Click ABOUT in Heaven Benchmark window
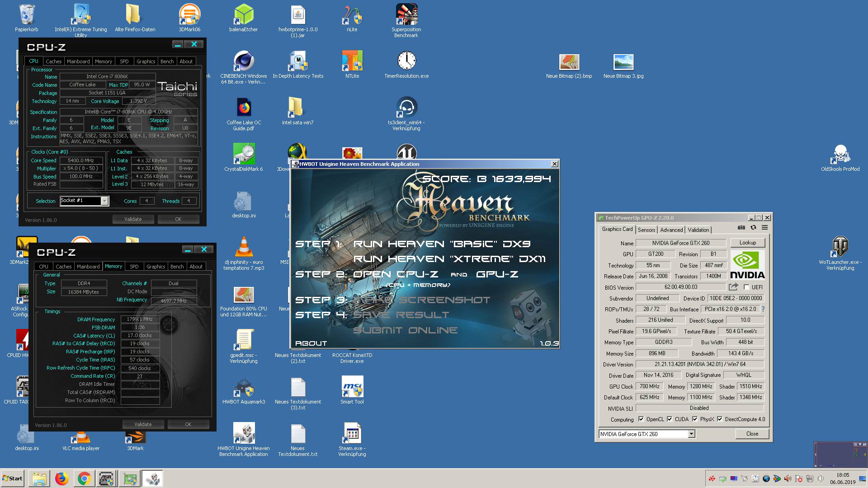 [x=311, y=343]
